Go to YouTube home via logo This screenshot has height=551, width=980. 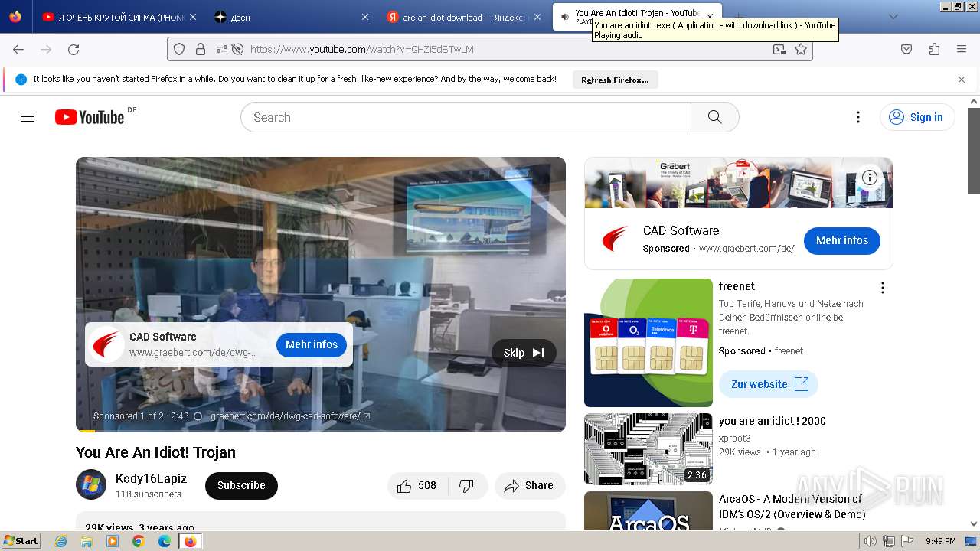pyautogui.click(x=90, y=117)
